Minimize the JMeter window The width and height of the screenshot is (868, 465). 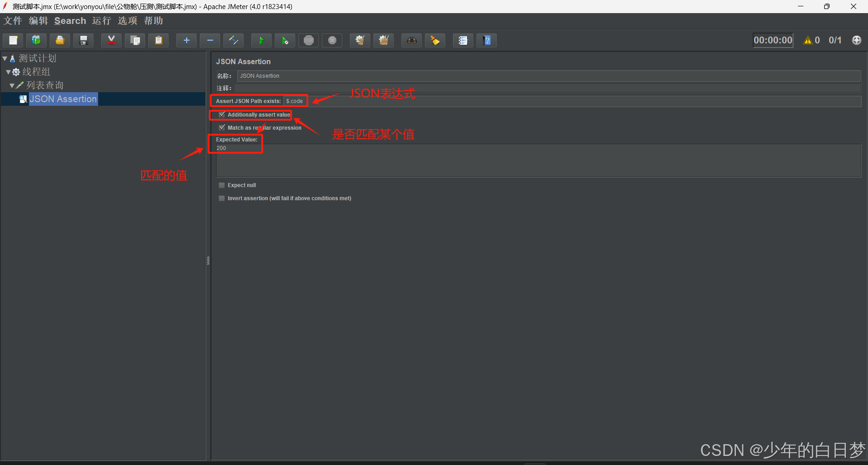[x=801, y=6]
